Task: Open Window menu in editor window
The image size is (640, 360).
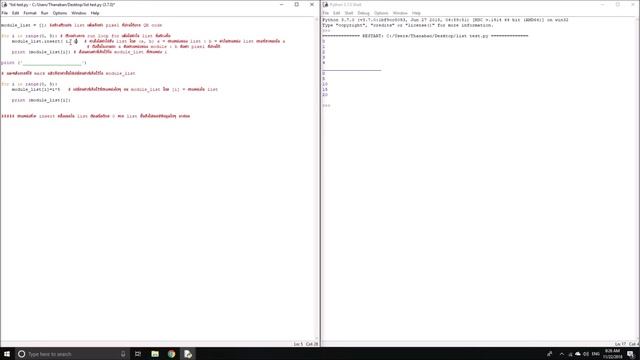Action: [x=79, y=13]
